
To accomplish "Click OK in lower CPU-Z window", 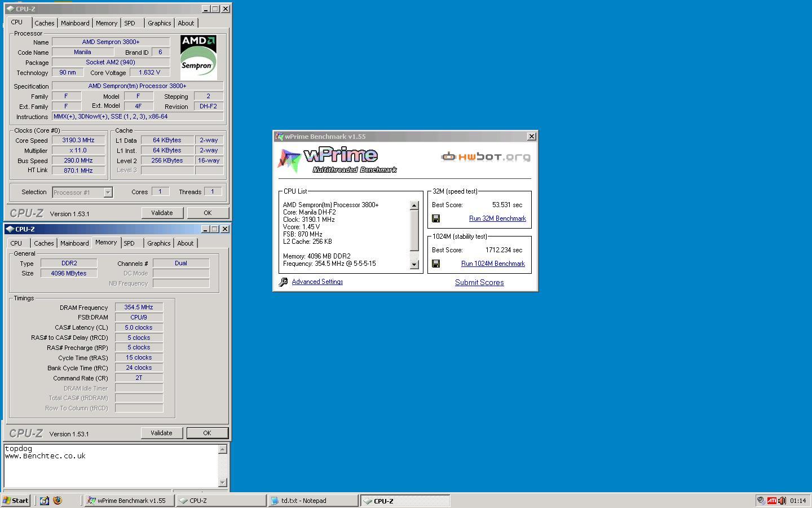I will (207, 433).
